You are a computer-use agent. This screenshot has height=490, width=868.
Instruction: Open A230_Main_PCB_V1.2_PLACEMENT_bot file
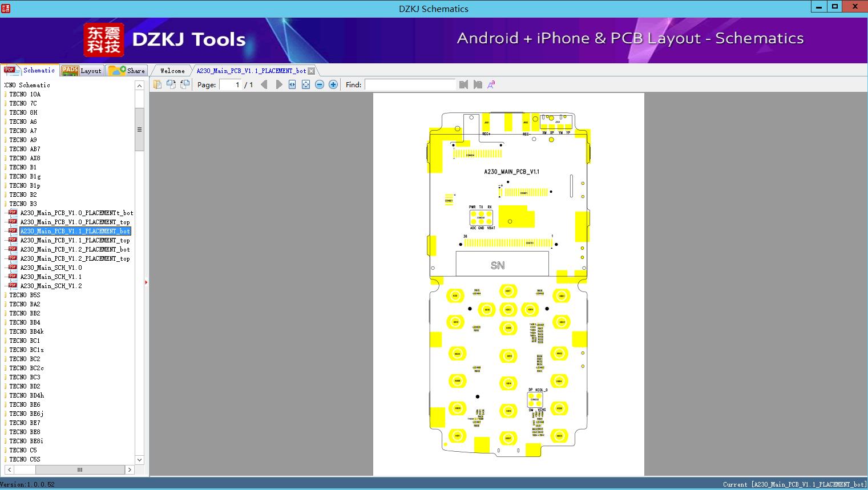point(75,249)
